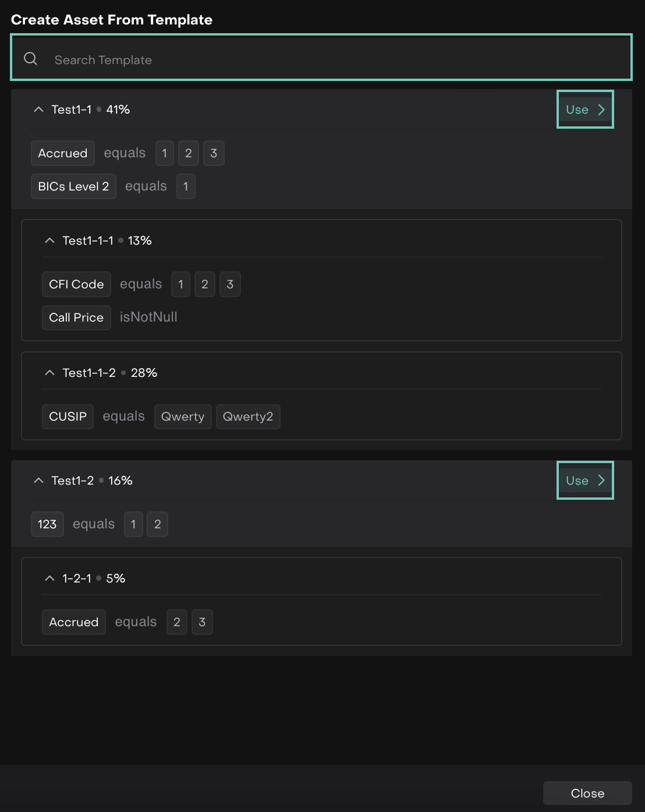Click the CFI Code field tag

pos(76,284)
